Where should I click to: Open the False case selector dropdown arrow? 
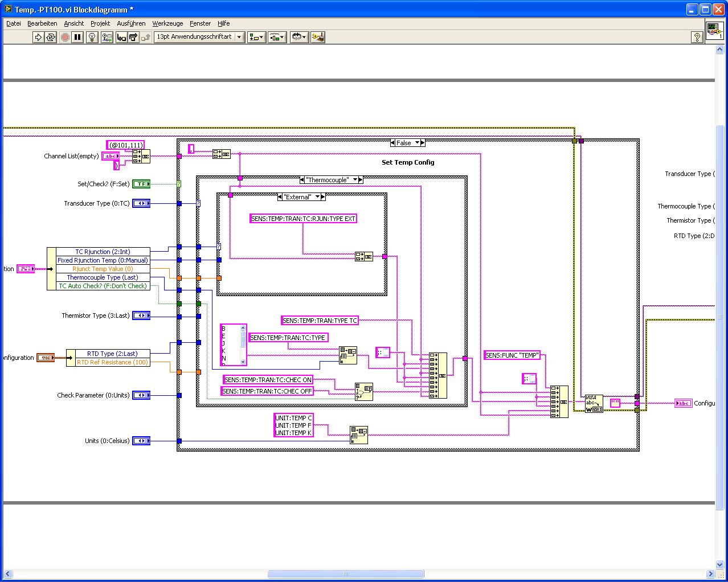point(416,143)
